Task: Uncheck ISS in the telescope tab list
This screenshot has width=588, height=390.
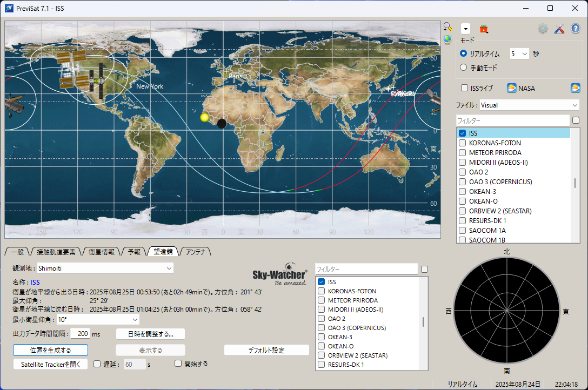Action: coord(322,282)
